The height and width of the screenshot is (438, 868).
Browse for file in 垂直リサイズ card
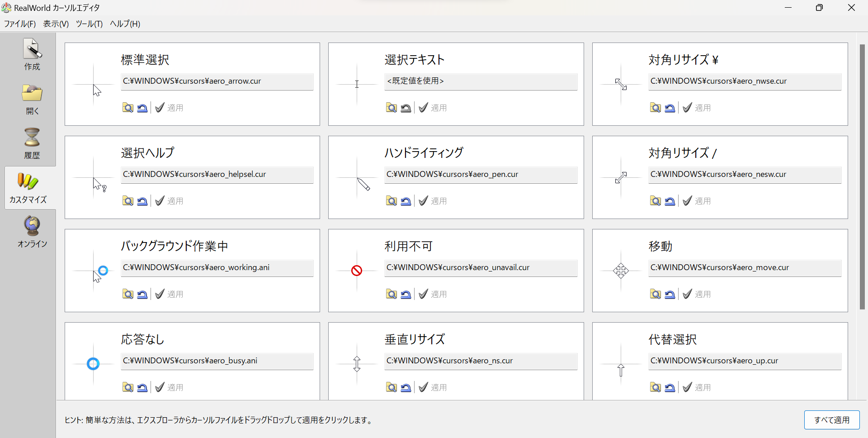[392, 387]
